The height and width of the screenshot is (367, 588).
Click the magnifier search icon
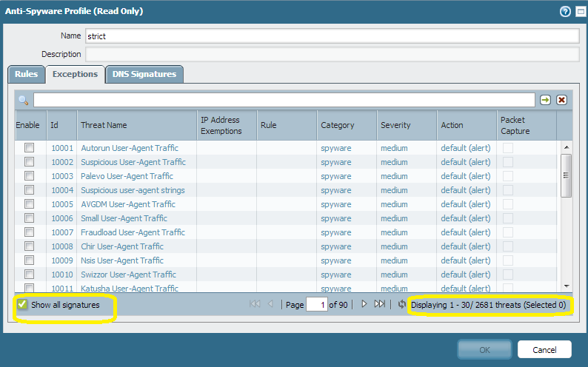click(x=23, y=101)
